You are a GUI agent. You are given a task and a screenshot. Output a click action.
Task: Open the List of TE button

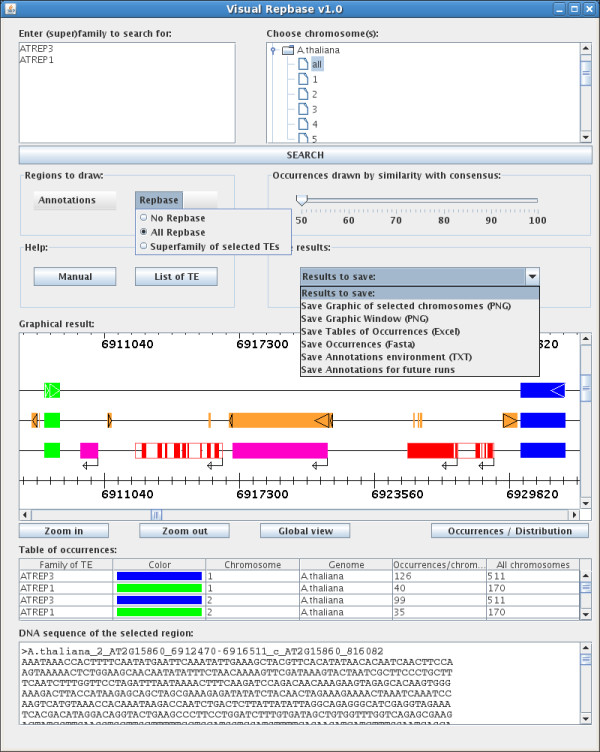click(176, 277)
